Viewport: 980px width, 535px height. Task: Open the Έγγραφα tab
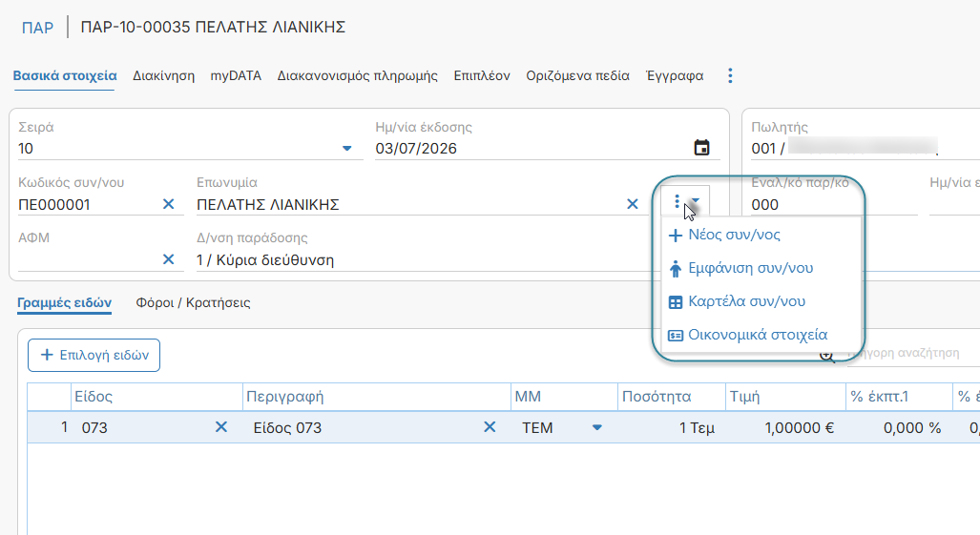(x=675, y=75)
